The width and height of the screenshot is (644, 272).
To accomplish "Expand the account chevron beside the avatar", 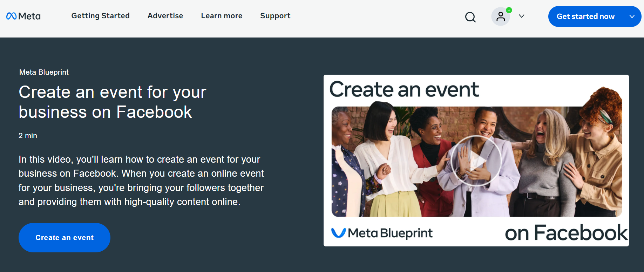I will (522, 16).
